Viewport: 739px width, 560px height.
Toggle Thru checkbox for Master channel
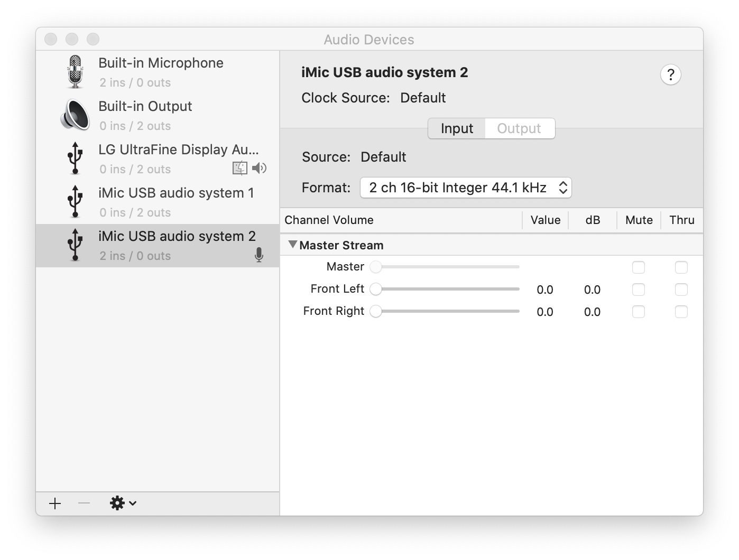tap(681, 267)
